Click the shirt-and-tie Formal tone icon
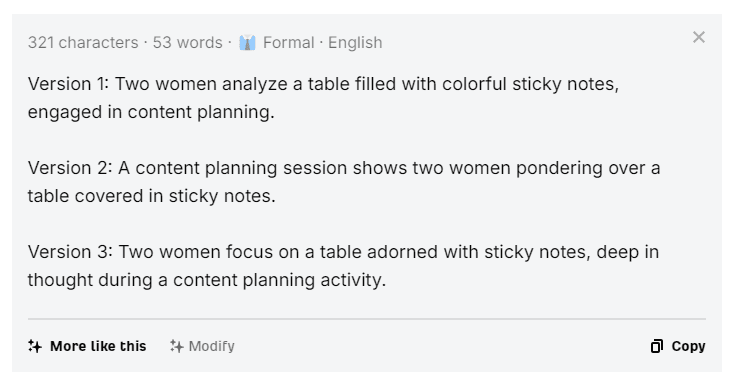This screenshot has height=377, width=736. (x=247, y=42)
